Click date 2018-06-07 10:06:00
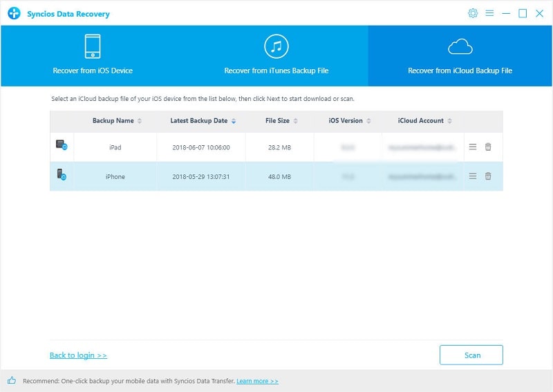This screenshot has height=392, width=553. pos(201,147)
